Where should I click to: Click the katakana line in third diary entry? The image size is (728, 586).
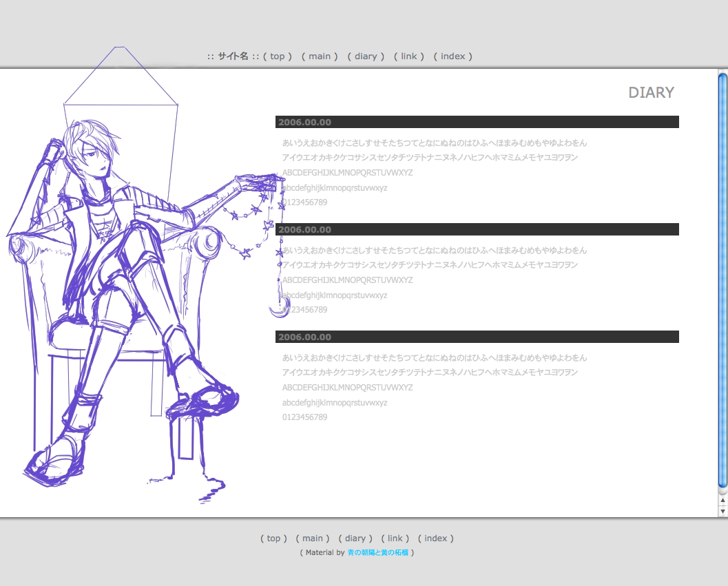[430, 373]
